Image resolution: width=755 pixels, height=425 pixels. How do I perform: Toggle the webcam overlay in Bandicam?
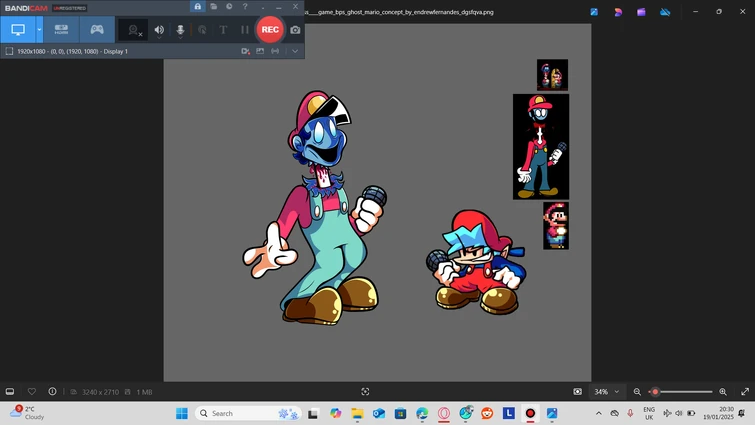point(133,30)
